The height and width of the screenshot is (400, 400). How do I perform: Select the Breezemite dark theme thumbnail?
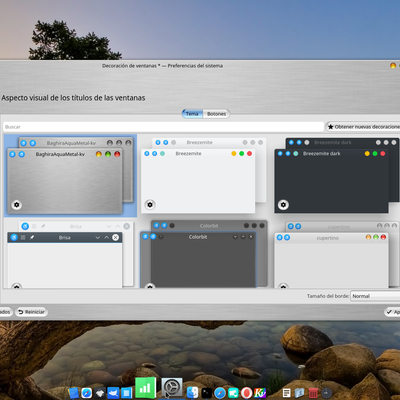point(336,176)
